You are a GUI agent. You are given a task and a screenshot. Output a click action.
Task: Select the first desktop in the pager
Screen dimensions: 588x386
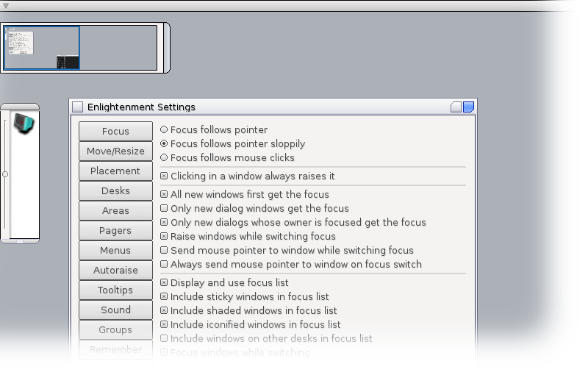coord(42,48)
